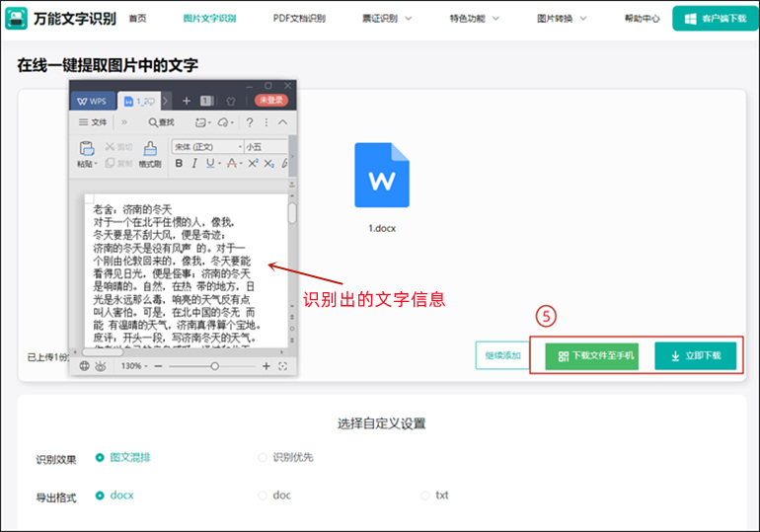Select the 识别优先 radio option
The height and width of the screenshot is (532, 760).
[x=263, y=457]
